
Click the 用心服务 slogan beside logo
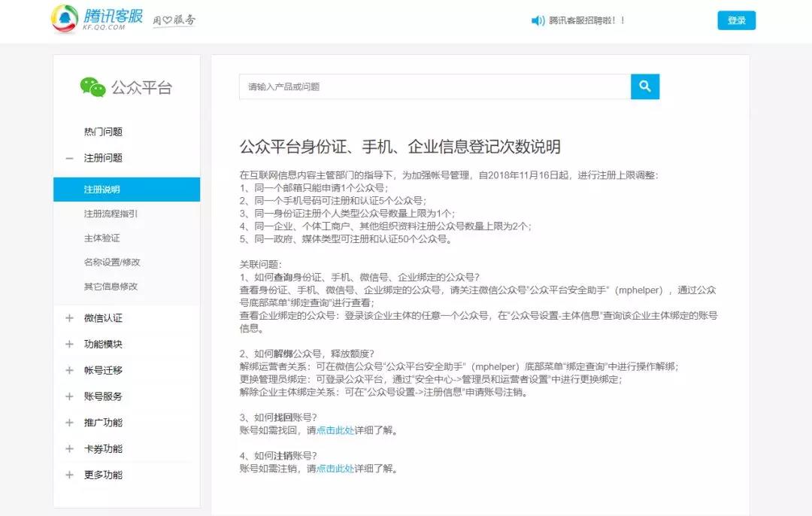point(174,20)
